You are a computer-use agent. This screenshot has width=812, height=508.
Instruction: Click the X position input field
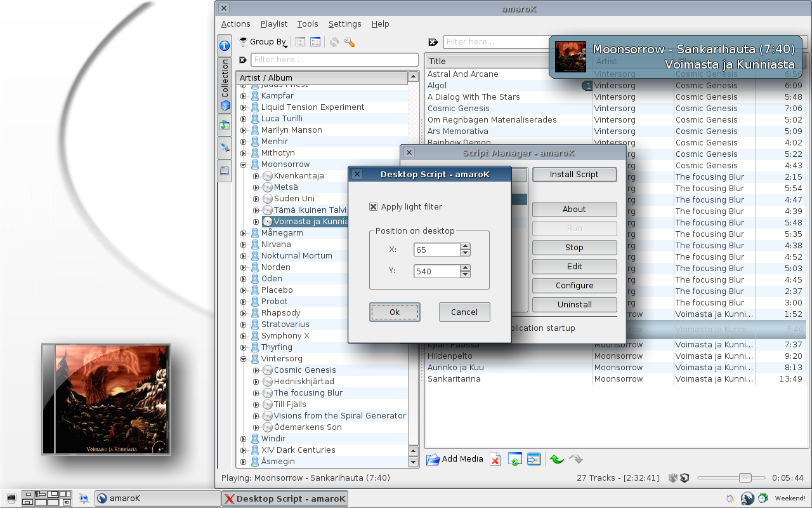[x=437, y=250]
